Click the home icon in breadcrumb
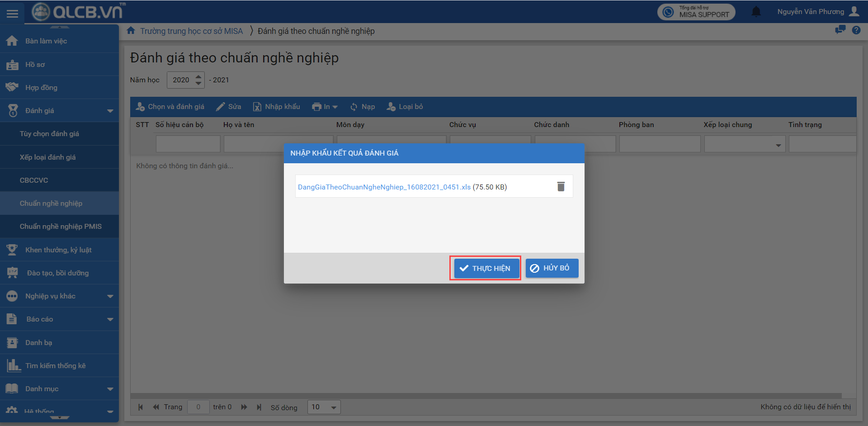This screenshot has width=868, height=426. coord(131,31)
